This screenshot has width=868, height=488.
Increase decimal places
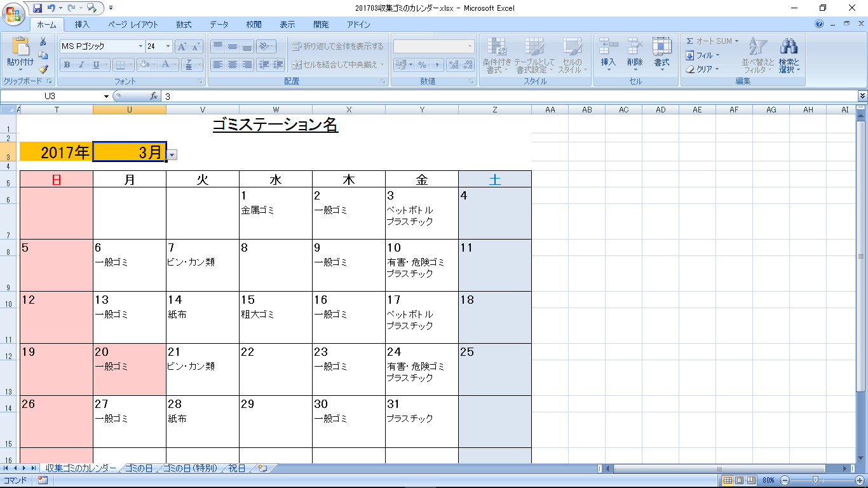[x=454, y=65]
